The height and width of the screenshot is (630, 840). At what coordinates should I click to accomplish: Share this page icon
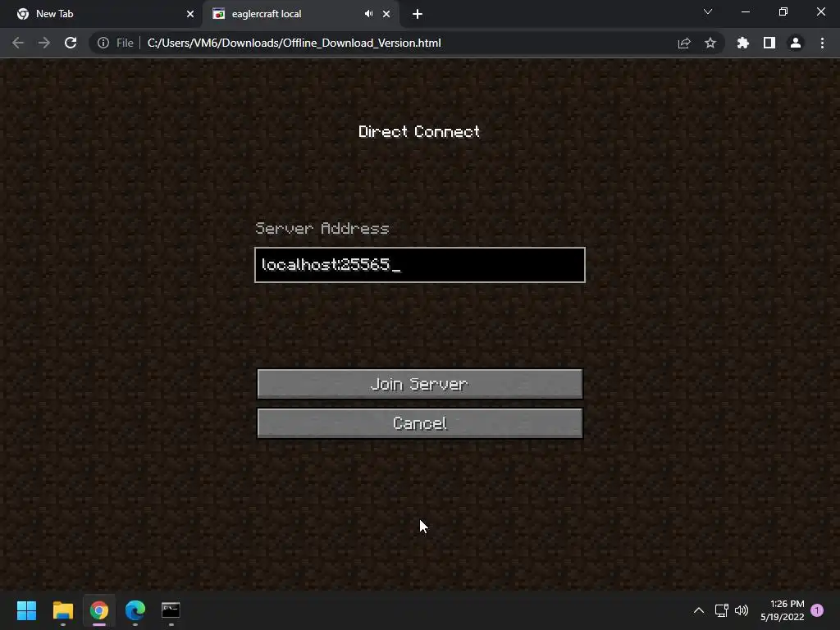click(x=684, y=43)
